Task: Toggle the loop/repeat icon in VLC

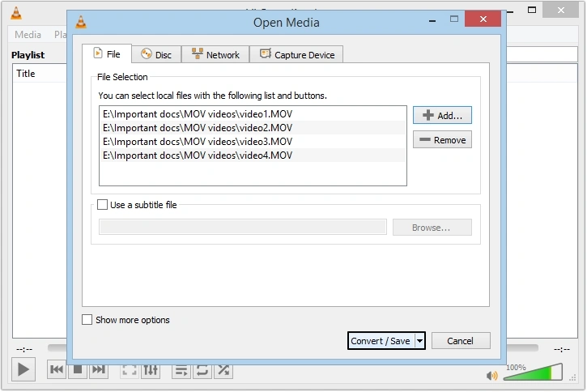Action: coord(202,371)
